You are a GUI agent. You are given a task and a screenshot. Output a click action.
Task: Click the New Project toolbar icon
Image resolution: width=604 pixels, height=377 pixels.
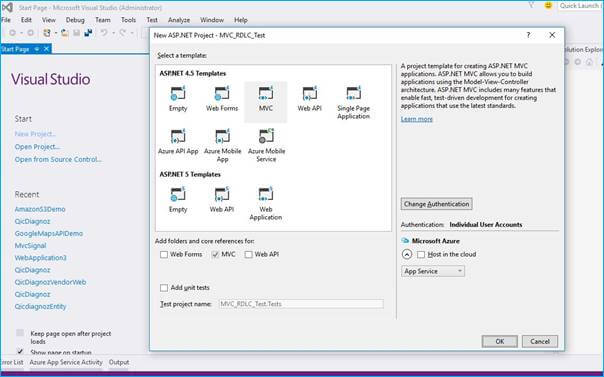47,33
